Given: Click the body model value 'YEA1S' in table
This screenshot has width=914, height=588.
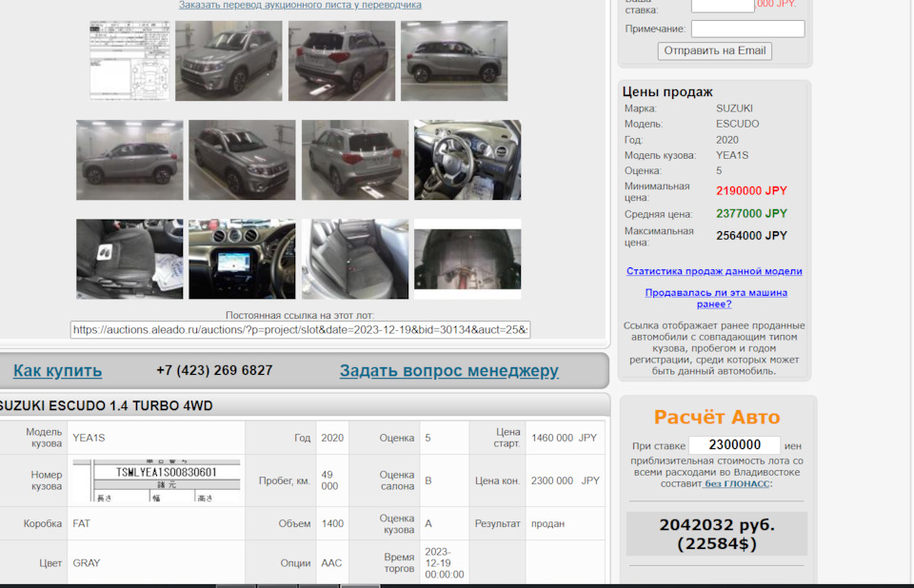Looking at the screenshot, I should pyautogui.click(x=89, y=438).
